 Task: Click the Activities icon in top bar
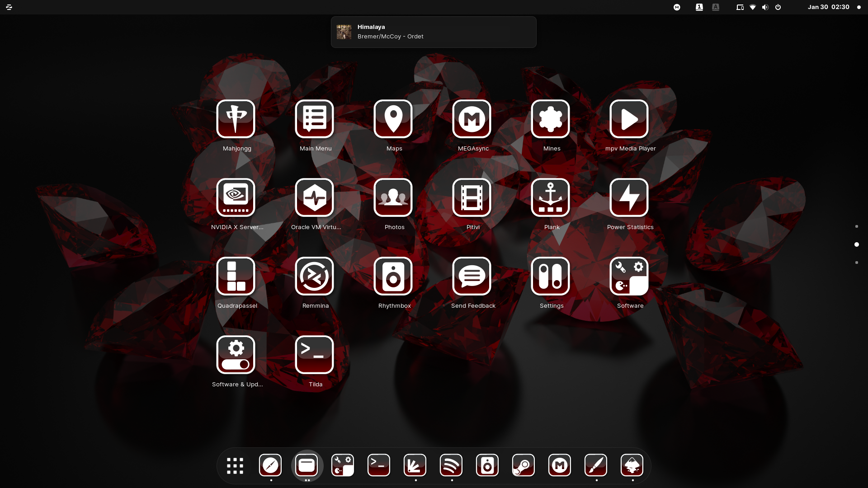(9, 7)
